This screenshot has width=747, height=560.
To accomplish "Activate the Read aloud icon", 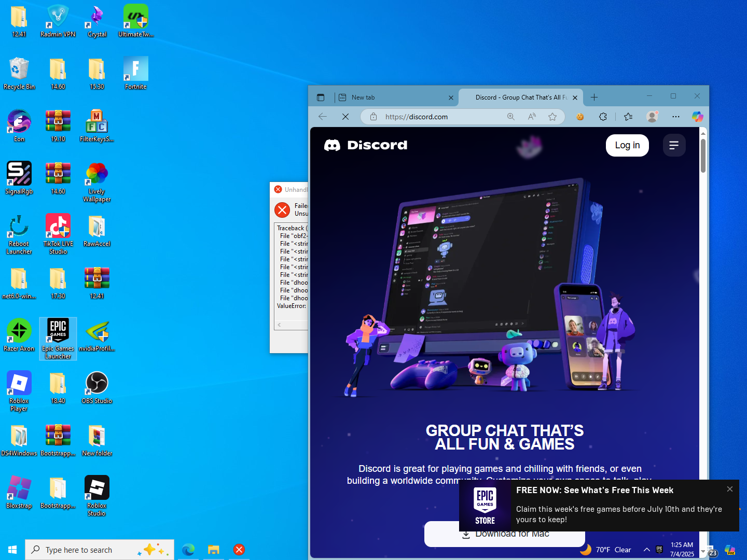I will [532, 117].
